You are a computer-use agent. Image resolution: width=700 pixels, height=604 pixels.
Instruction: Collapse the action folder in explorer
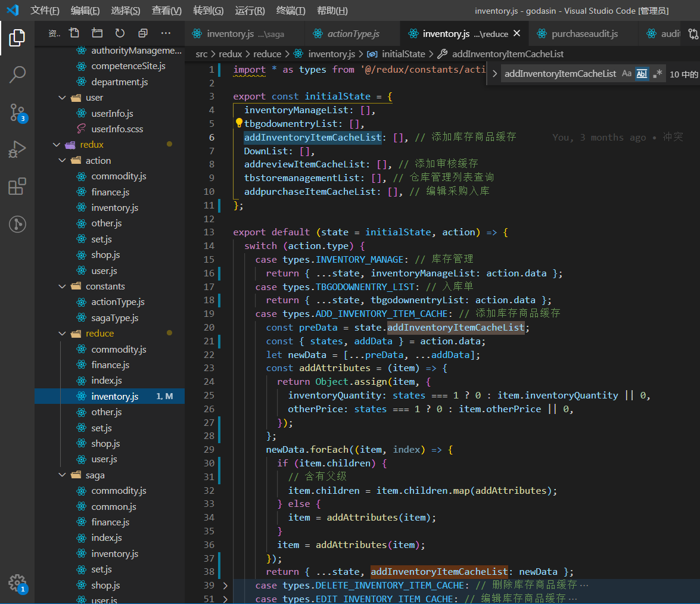[62, 160]
